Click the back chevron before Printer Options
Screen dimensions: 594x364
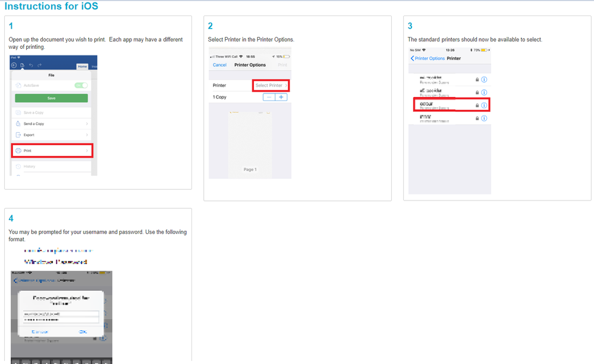point(412,58)
